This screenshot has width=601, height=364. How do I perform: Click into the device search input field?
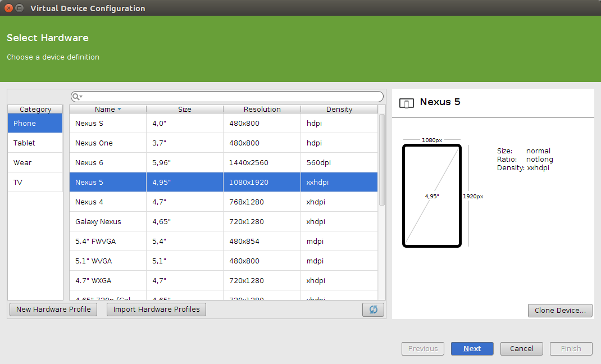pyautogui.click(x=227, y=97)
